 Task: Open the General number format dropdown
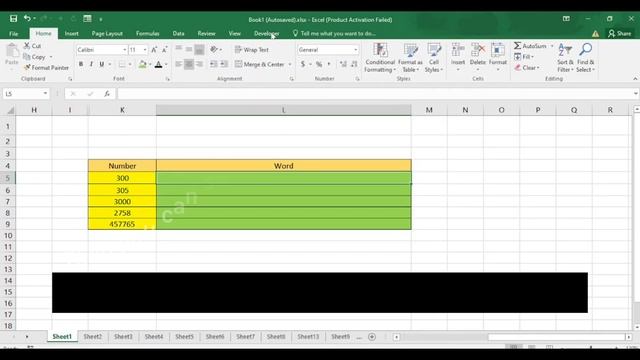(356, 50)
